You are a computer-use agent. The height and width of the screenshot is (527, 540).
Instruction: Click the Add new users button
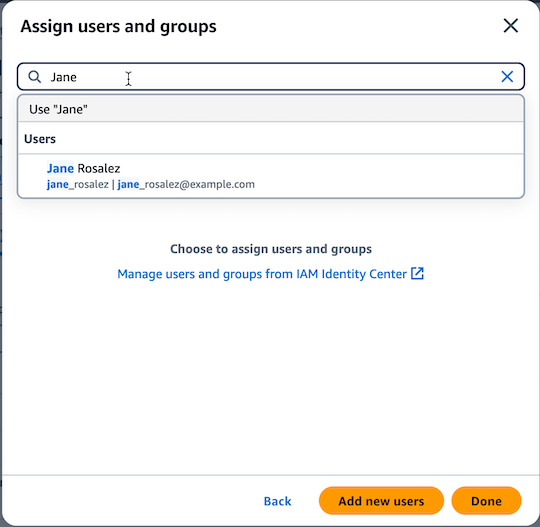[x=381, y=501]
